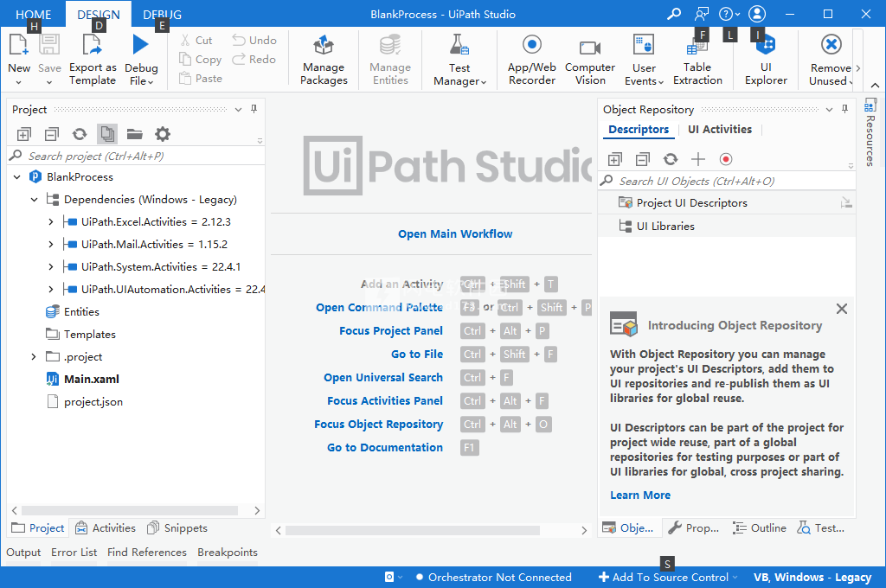This screenshot has height=588, width=886.
Task: Collapse the BlankProcess tree node
Action: (17, 176)
